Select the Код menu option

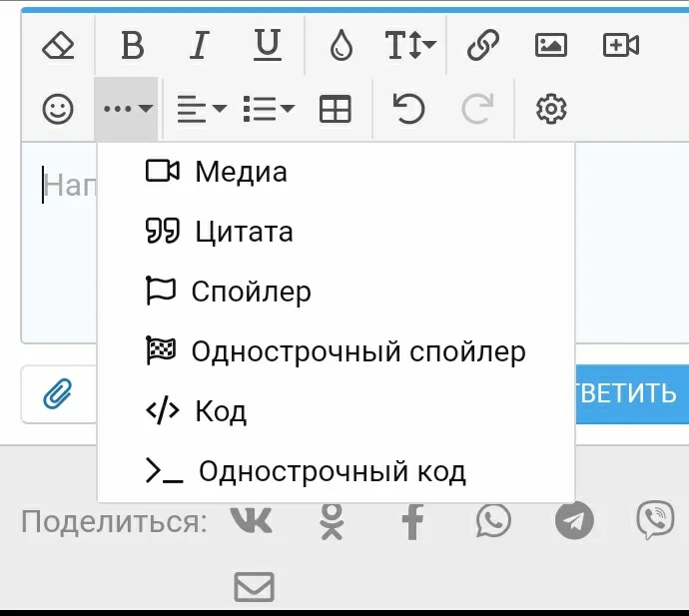pyautogui.click(x=221, y=411)
